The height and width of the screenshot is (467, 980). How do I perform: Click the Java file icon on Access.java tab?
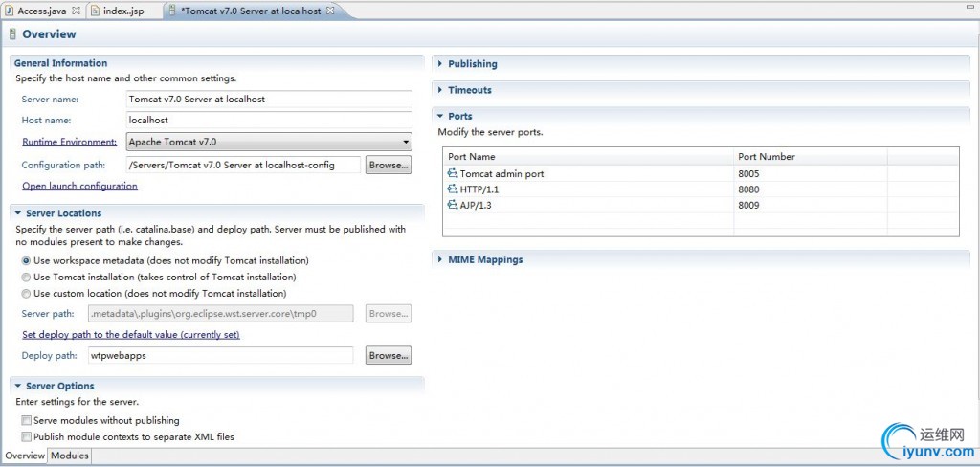coord(10,11)
